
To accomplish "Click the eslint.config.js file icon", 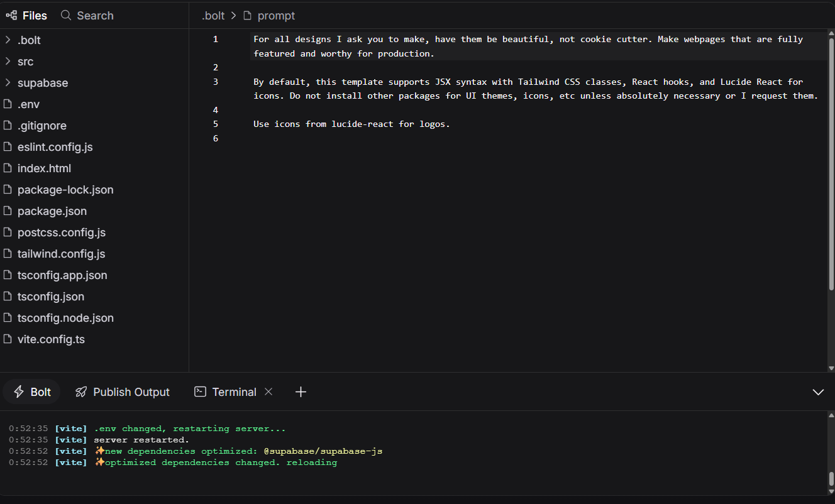I will click(x=8, y=147).
